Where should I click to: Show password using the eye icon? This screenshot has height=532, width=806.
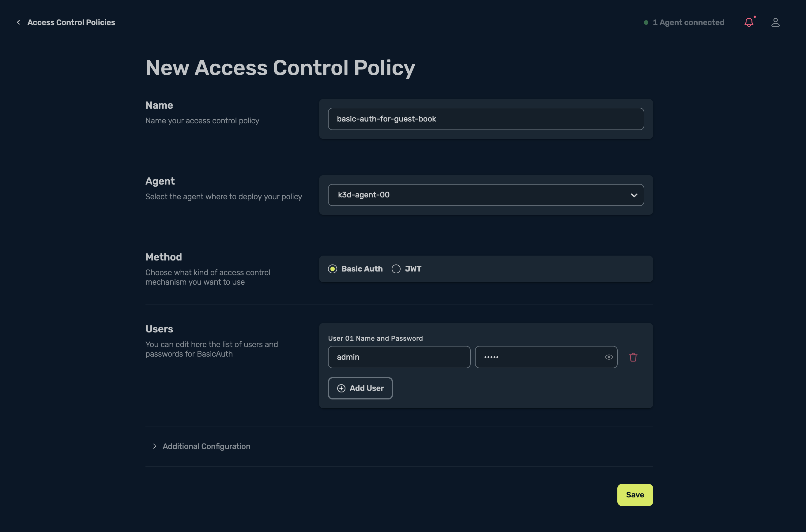(x=608, y=357)
